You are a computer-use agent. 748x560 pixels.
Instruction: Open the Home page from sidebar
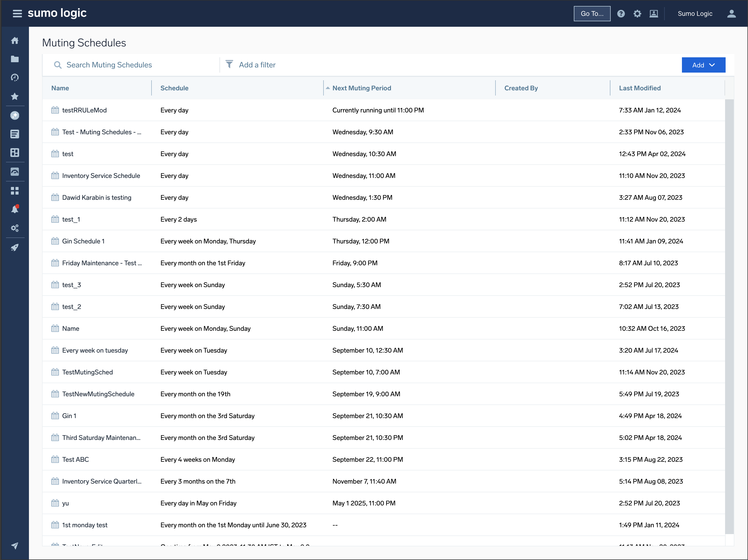pos(15,40)
